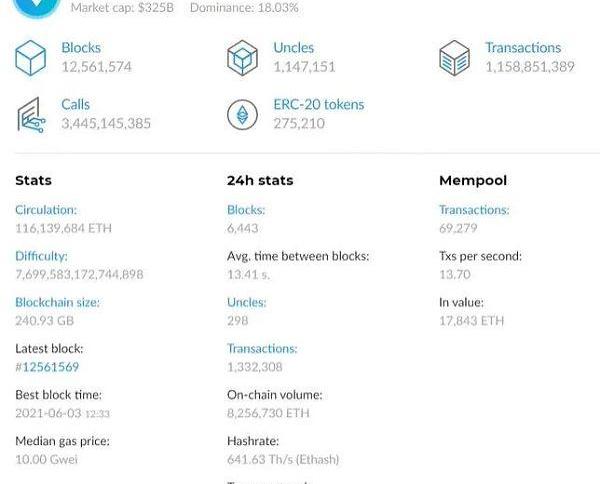600x484 pixels.
Task: Open the ERC-20 tokens link
Action: [x=318, y=104]
